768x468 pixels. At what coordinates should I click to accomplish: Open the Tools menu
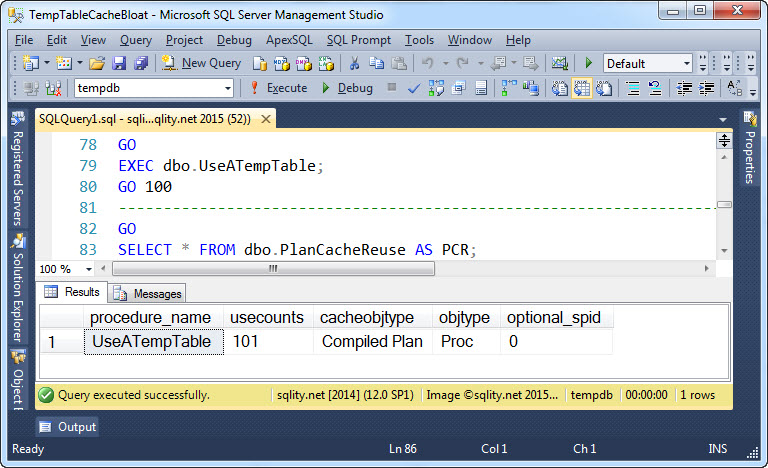tap(419, 40)
